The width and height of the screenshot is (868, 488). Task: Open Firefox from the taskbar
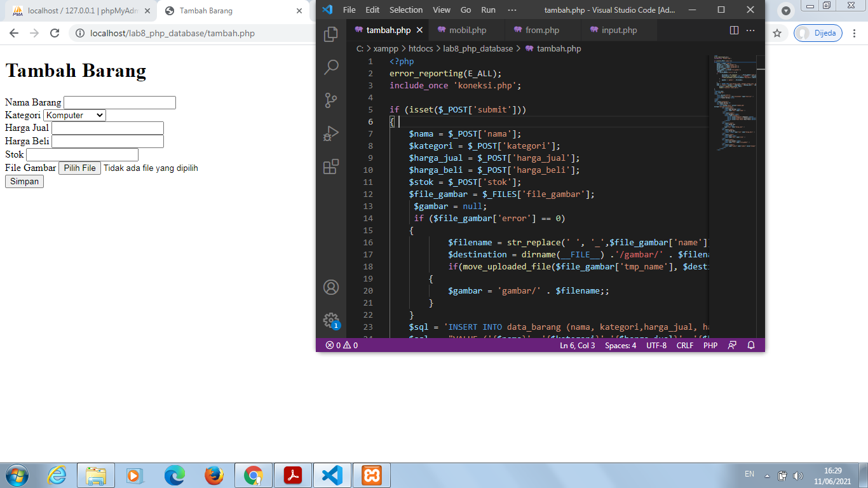point(214,475)
